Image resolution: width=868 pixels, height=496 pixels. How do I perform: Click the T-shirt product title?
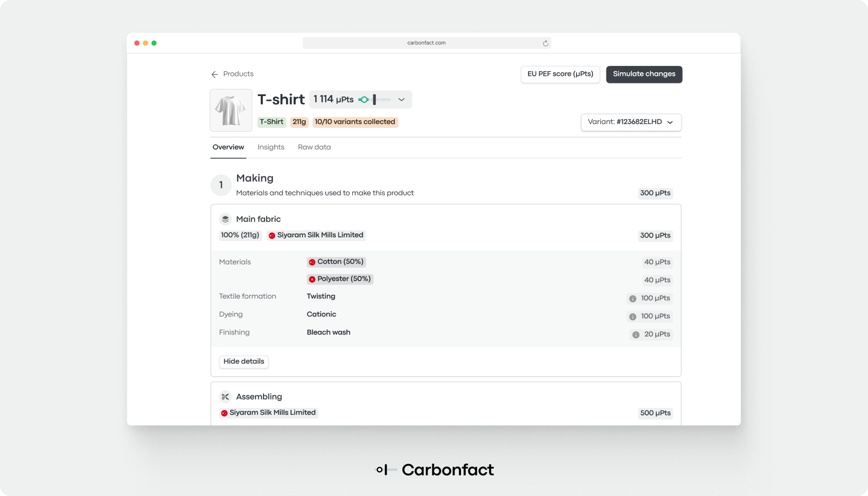[281, 100]
